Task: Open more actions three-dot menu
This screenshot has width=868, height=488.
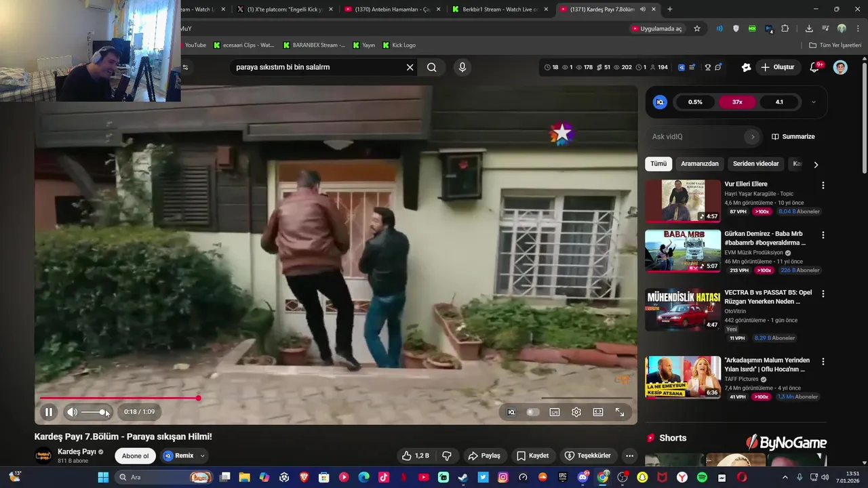Action: (x=629, y=455)
